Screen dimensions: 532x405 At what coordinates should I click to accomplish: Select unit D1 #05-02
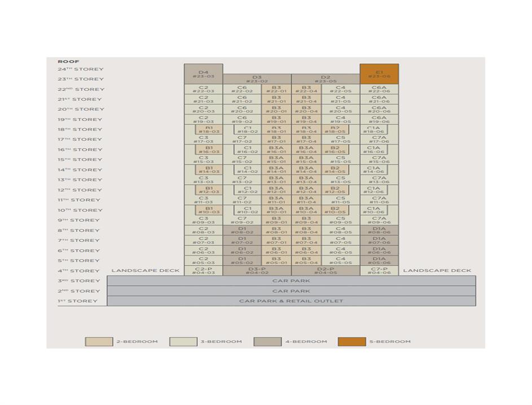242,260
